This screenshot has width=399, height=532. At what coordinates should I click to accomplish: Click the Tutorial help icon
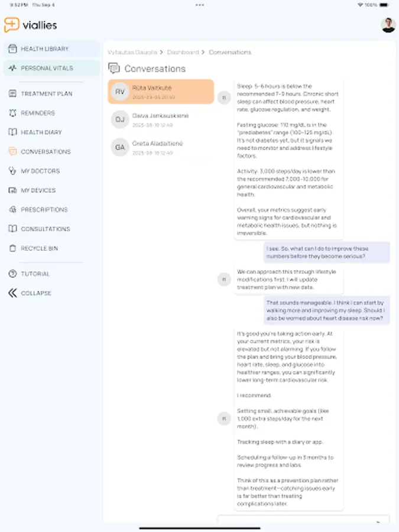point(11,274)
